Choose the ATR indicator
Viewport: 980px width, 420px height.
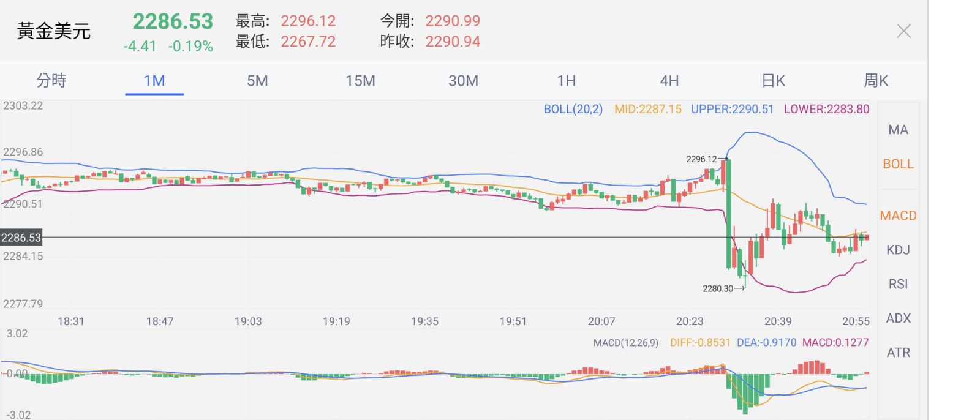pyautogui.click(x=898, y=353)
